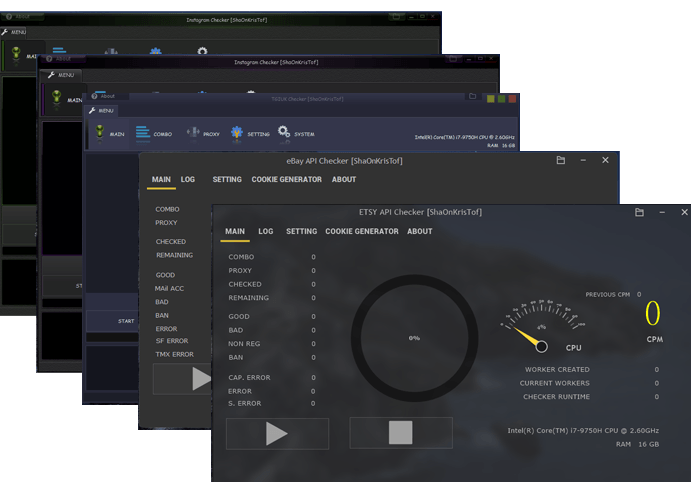Open COOKIE GENERATOR tab in ETSY checker
The image size is (691, 500).
pos(362,231)
